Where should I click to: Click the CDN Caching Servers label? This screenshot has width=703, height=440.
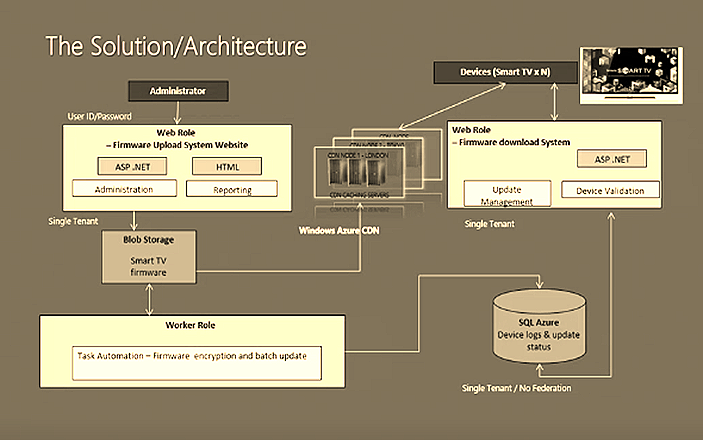tap(359, 195)
